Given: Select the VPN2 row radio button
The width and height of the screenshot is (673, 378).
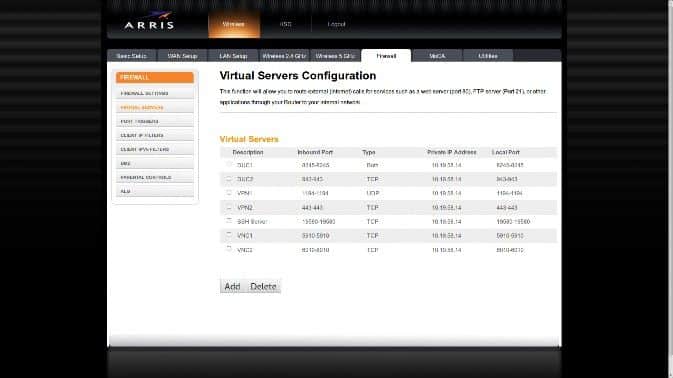Looking at the screenshot, I should pyautogui.click(x=229, y=207).
